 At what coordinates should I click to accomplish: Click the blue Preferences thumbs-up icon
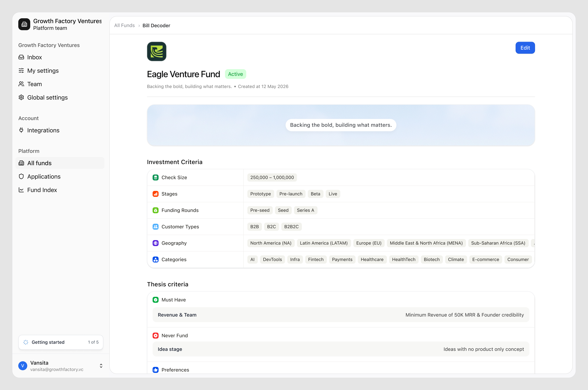click(156, 370)
